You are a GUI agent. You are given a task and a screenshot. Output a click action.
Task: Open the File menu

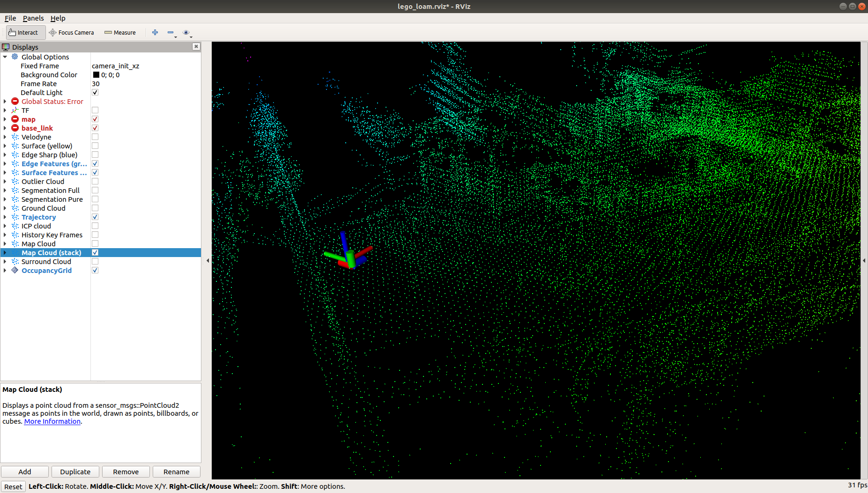[10, 18]
